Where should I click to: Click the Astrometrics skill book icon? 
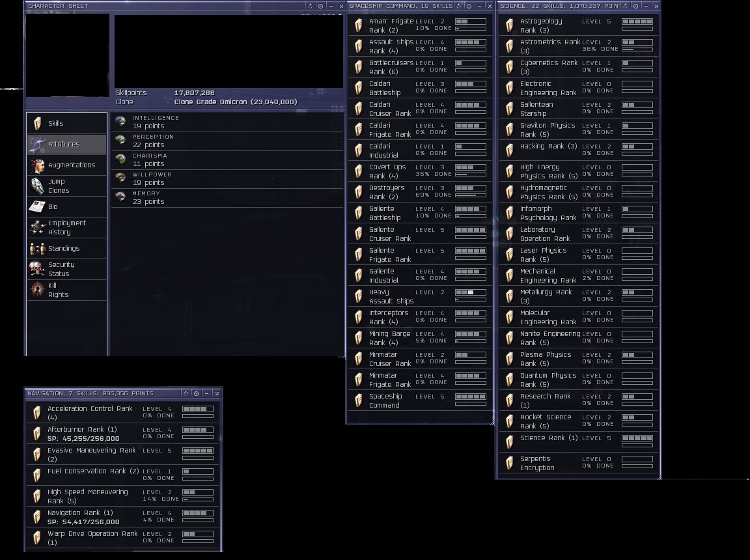pos(509,46)
